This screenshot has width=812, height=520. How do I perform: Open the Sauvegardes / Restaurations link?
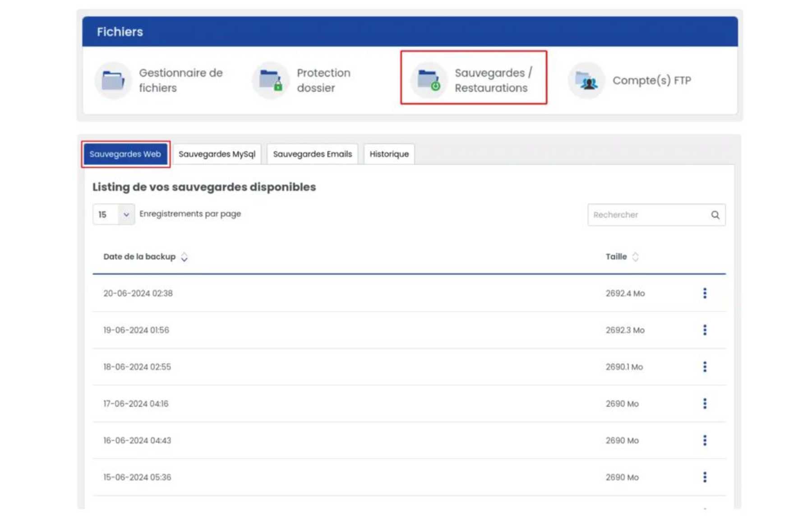point(494,80)
